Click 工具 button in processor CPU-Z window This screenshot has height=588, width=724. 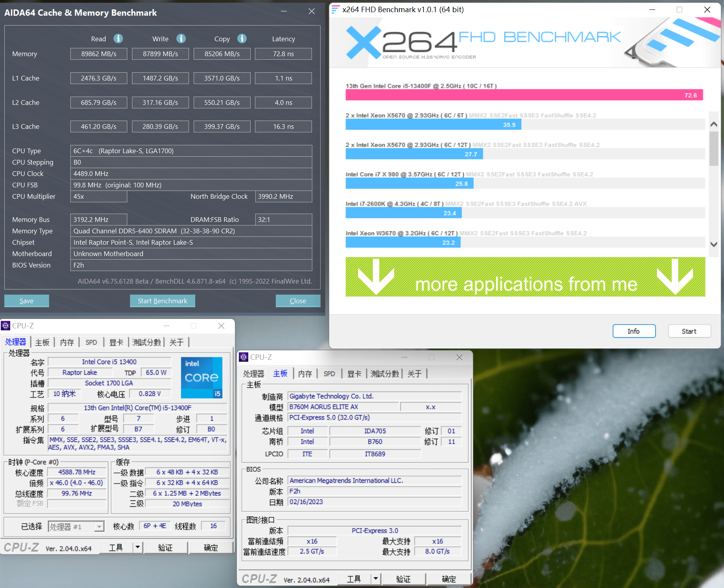click(x=116, y=548)
